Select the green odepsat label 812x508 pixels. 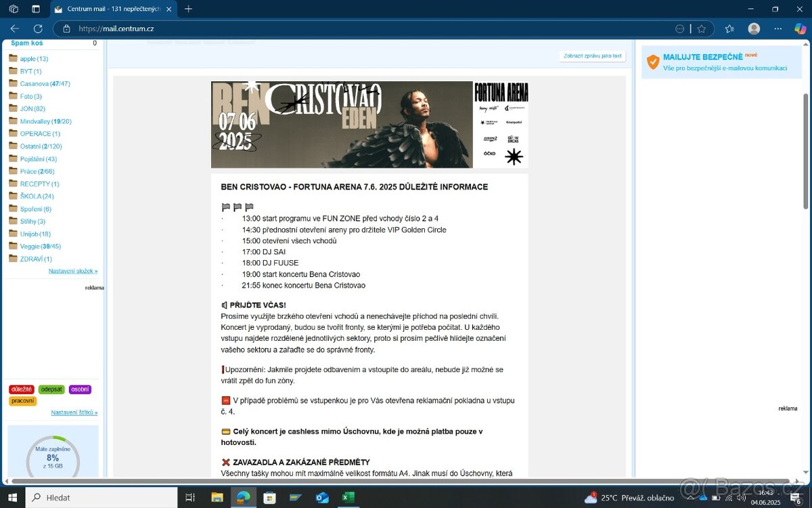pos(51,389)
